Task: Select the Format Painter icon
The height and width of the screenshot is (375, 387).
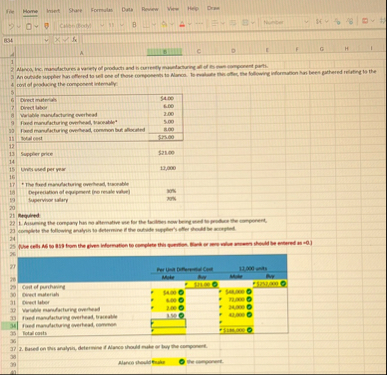Action: [x=47, y=26]
